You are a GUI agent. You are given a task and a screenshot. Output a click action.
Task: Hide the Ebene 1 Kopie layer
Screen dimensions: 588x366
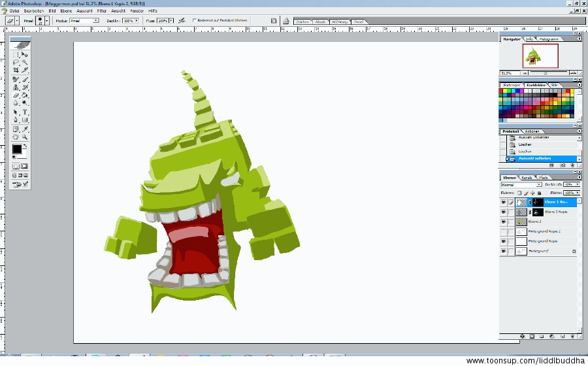503,212
